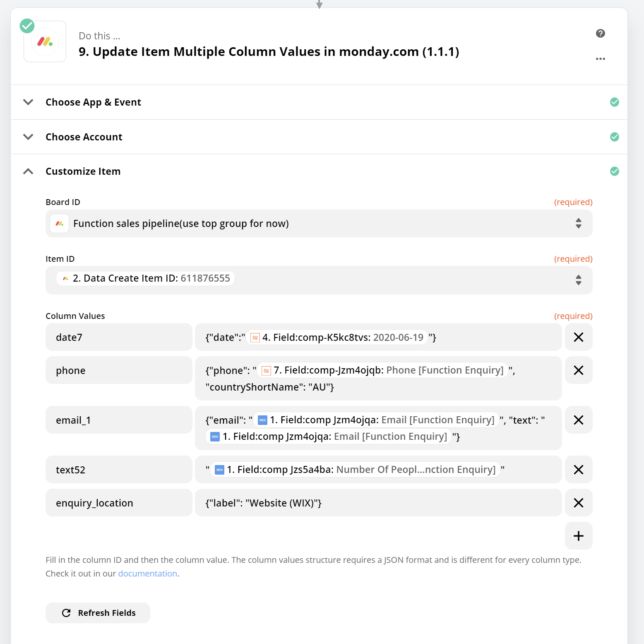Remove the enquiry_location column value row

578,503
